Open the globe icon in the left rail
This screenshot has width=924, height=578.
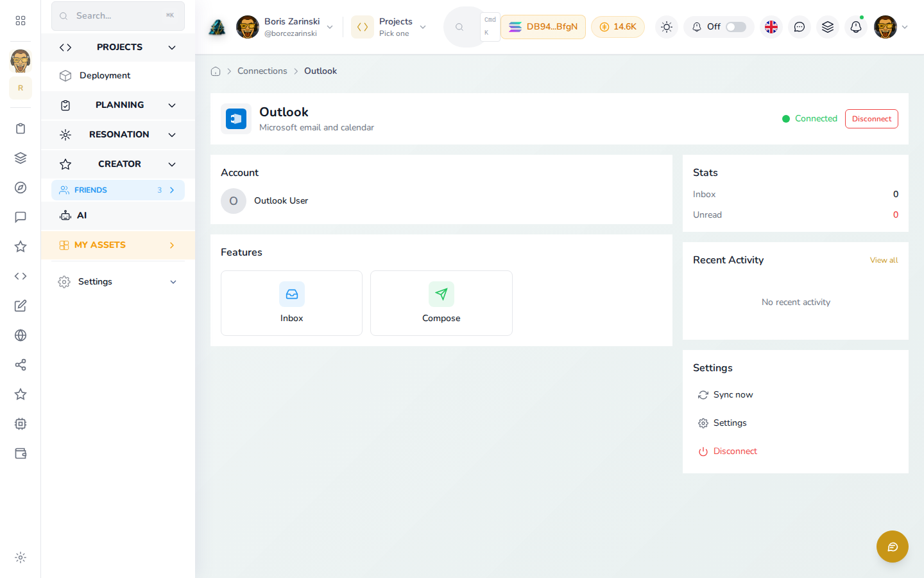[x=21, y=335]
